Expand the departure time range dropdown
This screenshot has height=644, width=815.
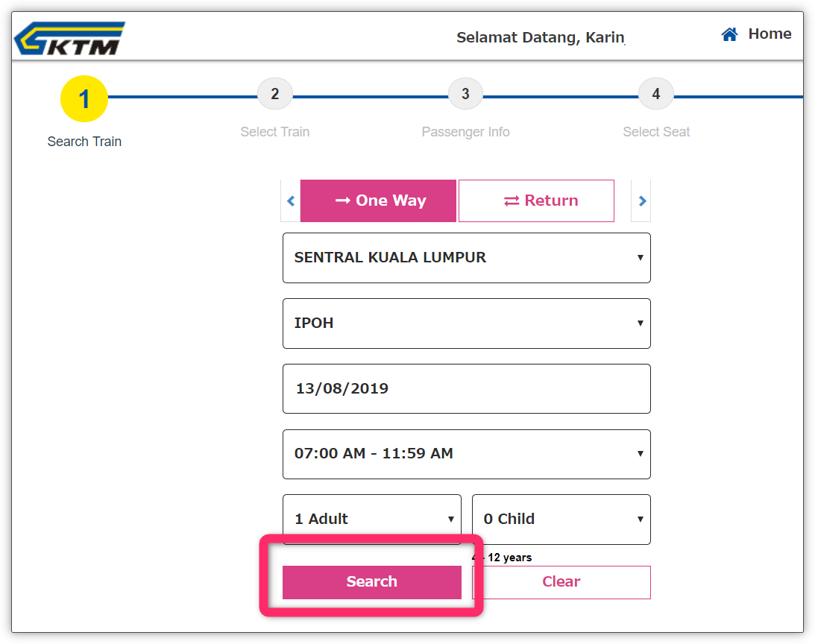tap(466, 454)
